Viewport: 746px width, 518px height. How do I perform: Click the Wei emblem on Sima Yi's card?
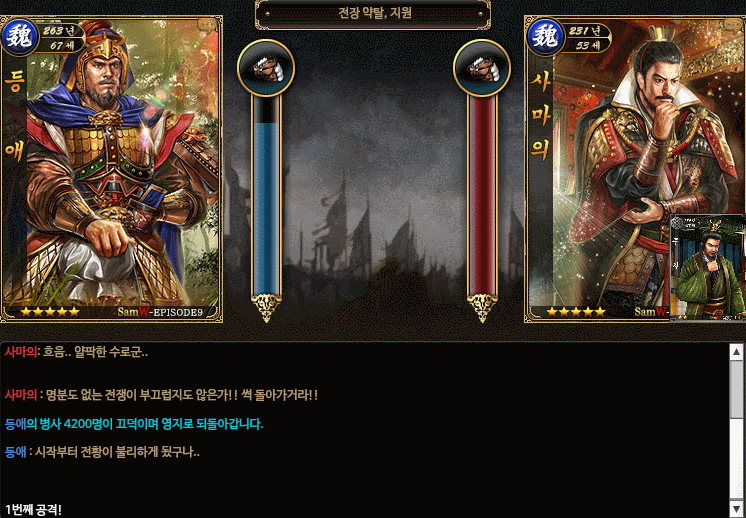point(546,37)
